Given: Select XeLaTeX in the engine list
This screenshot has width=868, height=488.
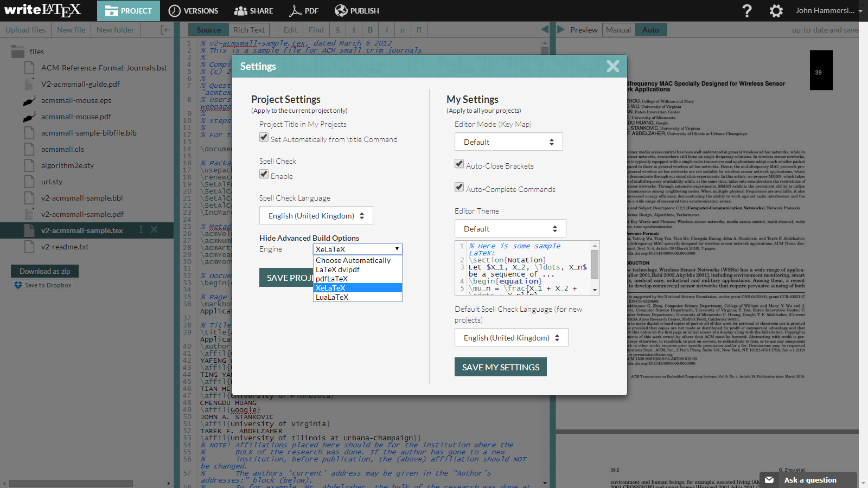Looking at the screenshot, I should [x=358, y=288].
